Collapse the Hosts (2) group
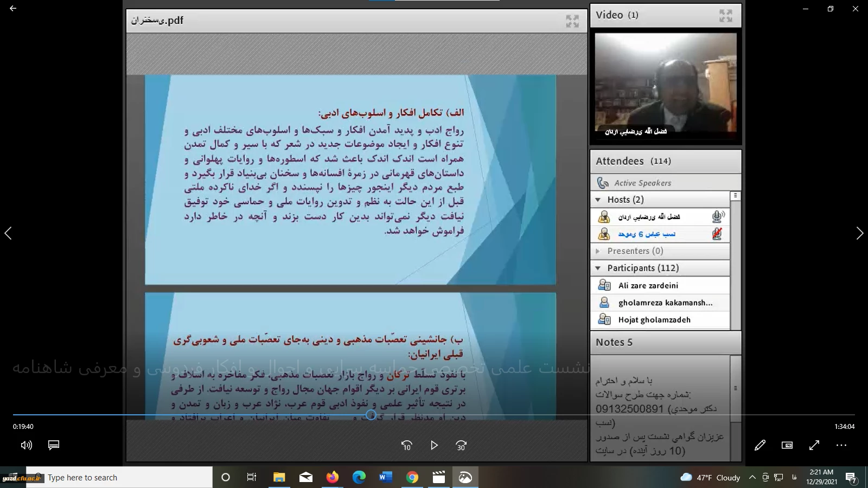Image resolution: width=868 pixels, height=488 pixels. coord(598,200)
